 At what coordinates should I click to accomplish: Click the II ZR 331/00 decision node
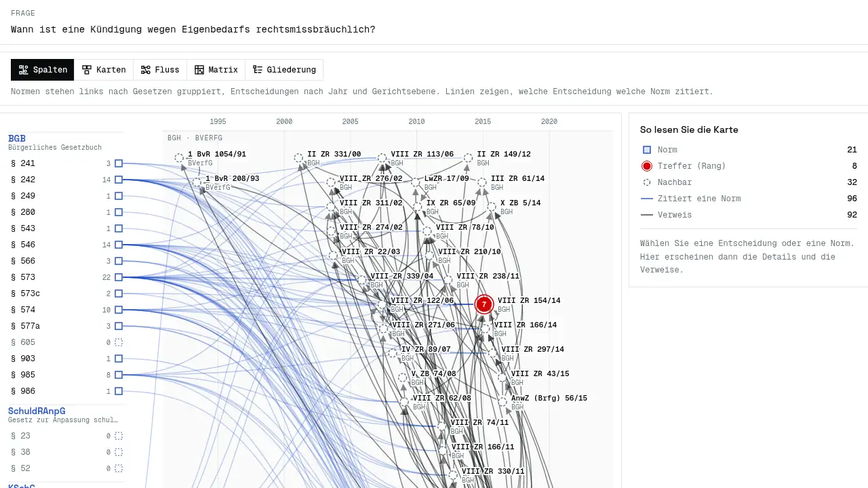298,158
